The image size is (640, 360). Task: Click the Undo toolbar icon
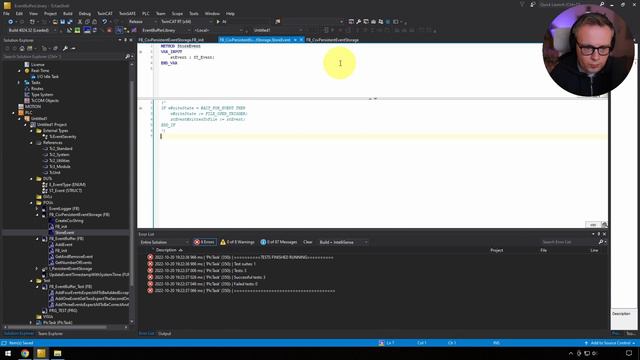coord(104,22)
